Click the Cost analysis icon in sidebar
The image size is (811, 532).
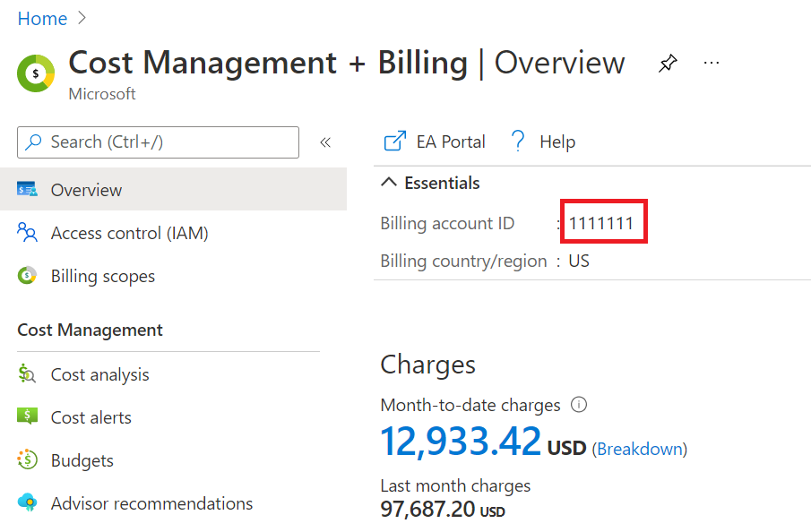tap(27, 373)
